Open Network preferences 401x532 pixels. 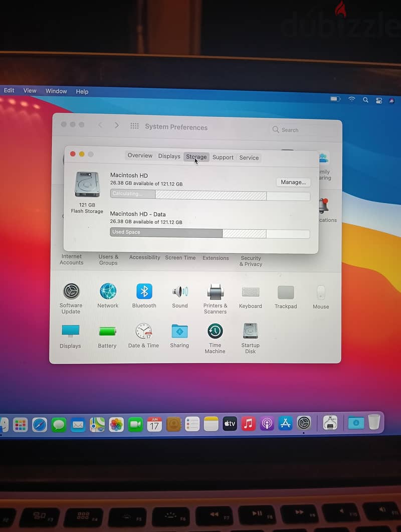click(x=108, y=292)
